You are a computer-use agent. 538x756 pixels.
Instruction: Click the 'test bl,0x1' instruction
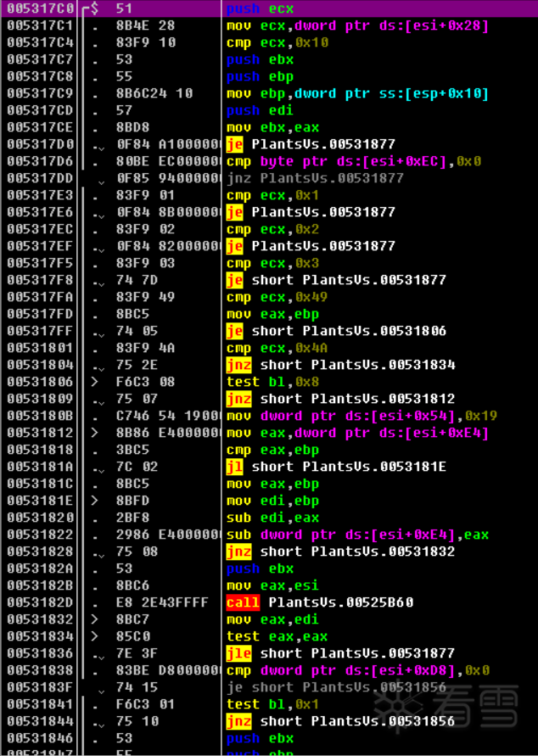pos(273,704)
